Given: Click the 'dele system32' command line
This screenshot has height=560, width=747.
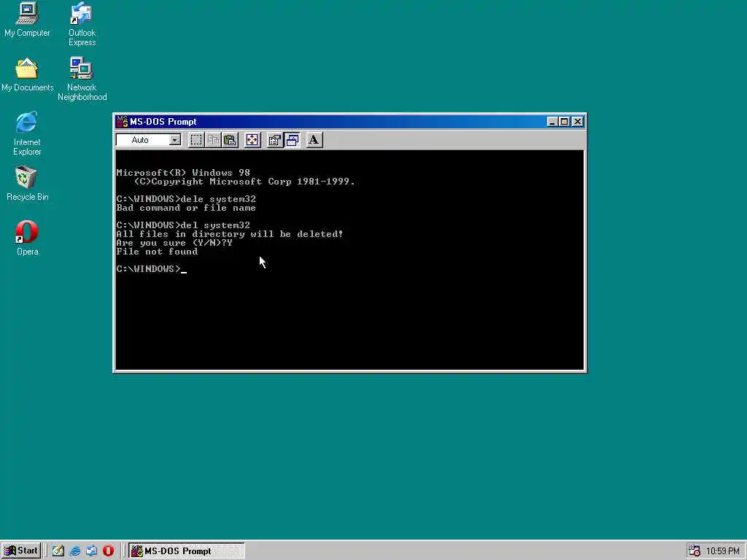Looking at the screenshot, I should (186, 199).
